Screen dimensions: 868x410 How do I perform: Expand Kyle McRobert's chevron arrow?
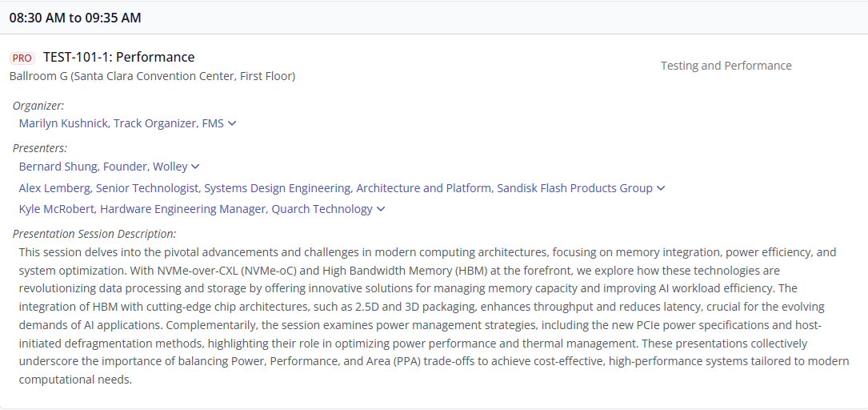[380, 210]
